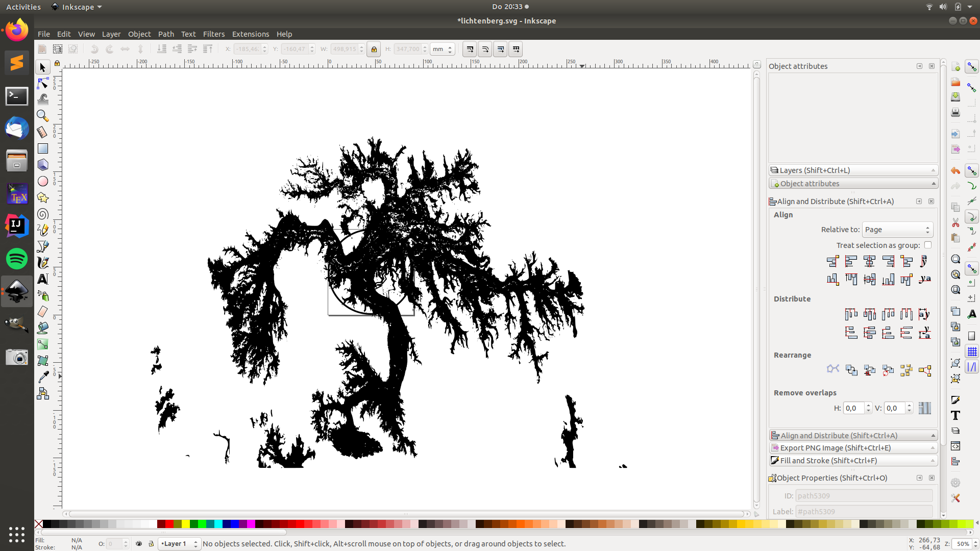Change units from mm dropdown
This screenshot has width=980, height=551.
(441, 49)
